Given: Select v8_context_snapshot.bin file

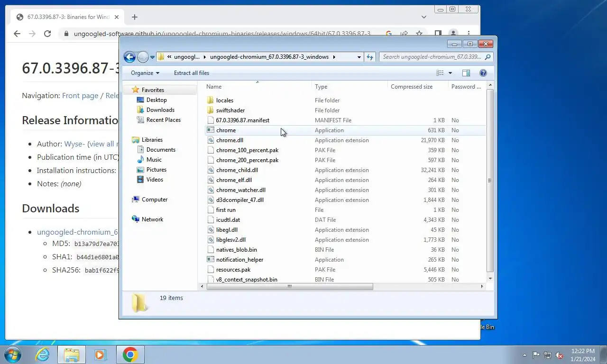Looking at the screenshot, I should [x=247, y=280].
